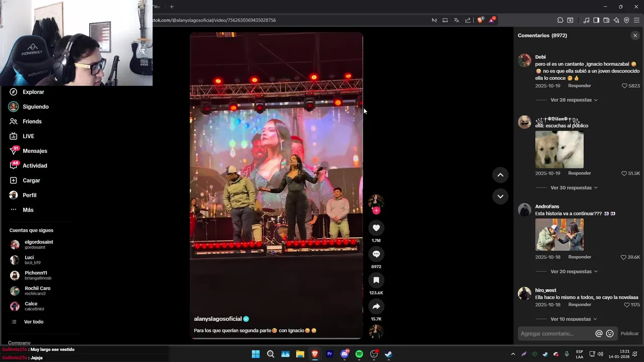This screenshot has height=362, width=644.
Task: Open Debi's profile avatar
Action: point(525,60)
